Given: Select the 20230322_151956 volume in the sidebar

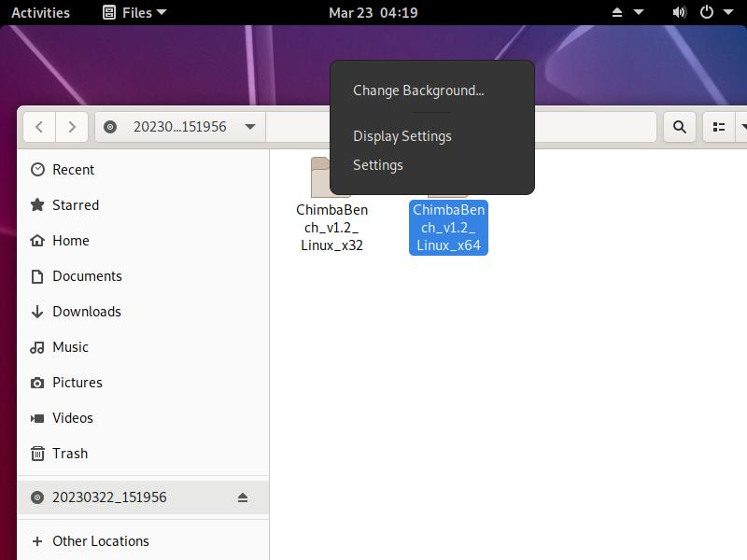Looking at the screenshot, I should pos(143,497).
